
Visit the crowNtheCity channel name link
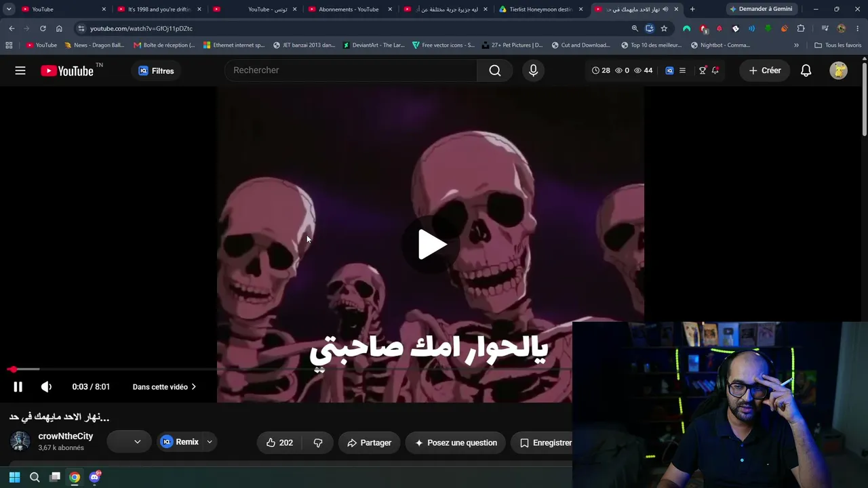66,436
